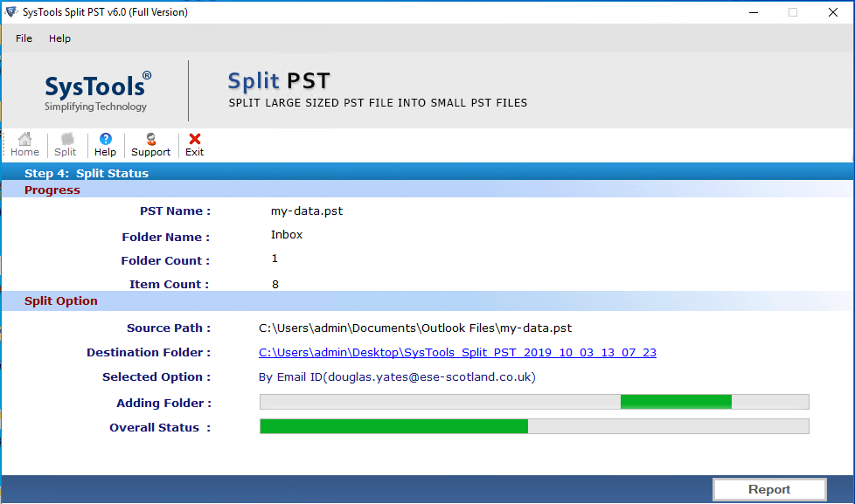Click the PST Name label

(x=175, y=211)
